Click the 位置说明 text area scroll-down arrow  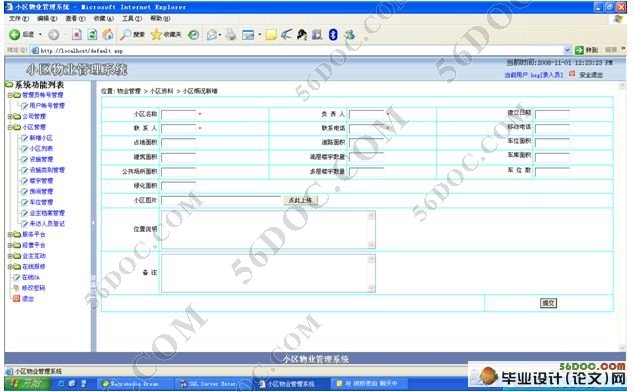[x=372, y=244]
